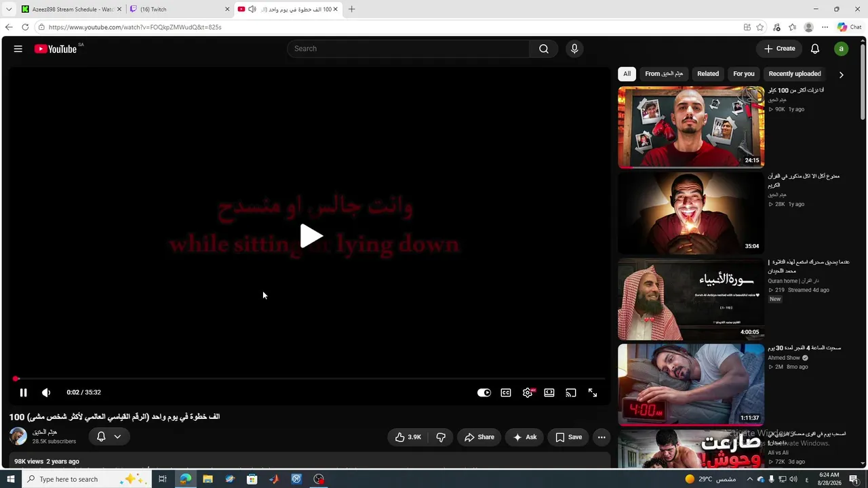Mute the video volume speaker icon
Viewport: 868px width, 488px height.
pos(46,392)
